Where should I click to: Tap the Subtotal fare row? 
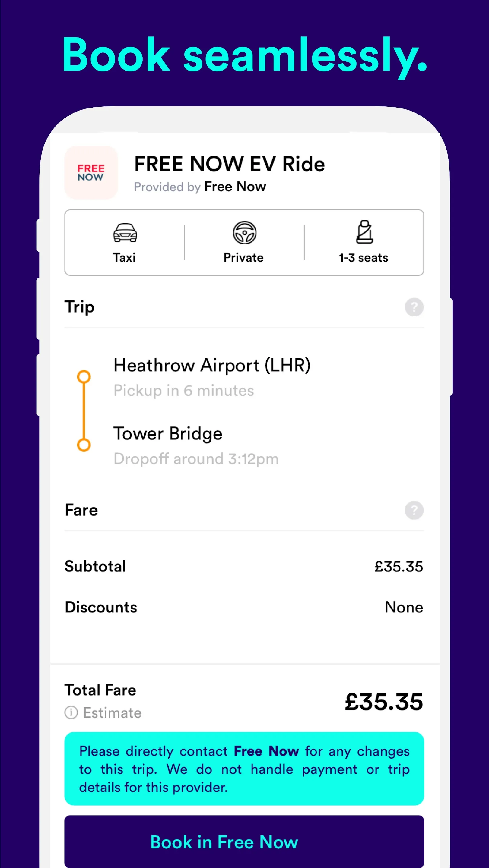coord(243,566)
